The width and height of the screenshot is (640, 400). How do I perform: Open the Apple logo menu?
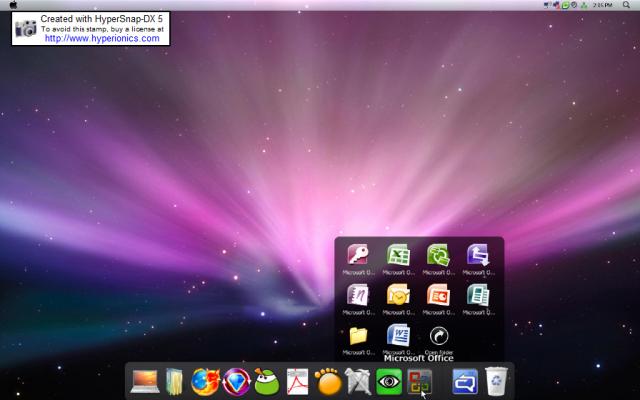coord(13,5)
